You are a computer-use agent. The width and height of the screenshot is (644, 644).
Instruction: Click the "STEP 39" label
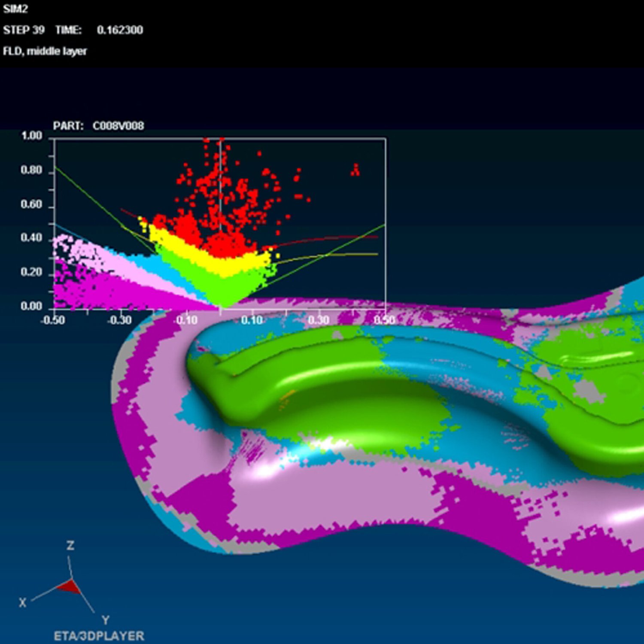click(24, 30)
